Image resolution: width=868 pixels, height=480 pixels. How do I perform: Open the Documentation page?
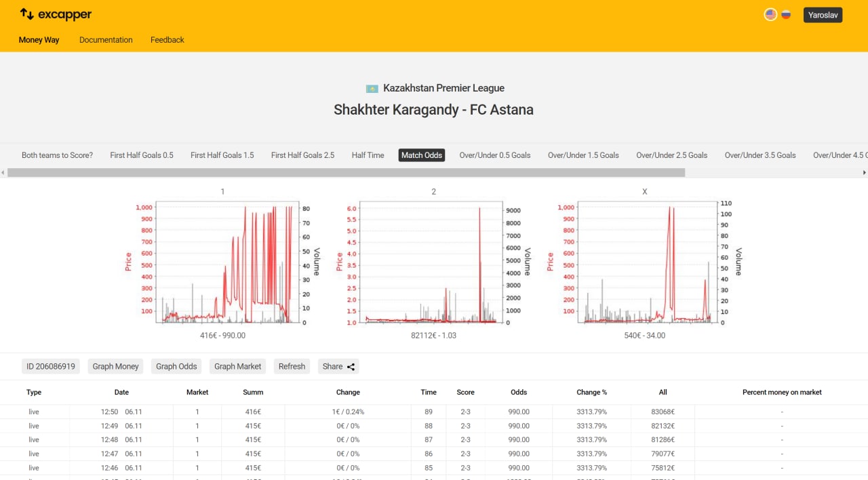[106, 40]
